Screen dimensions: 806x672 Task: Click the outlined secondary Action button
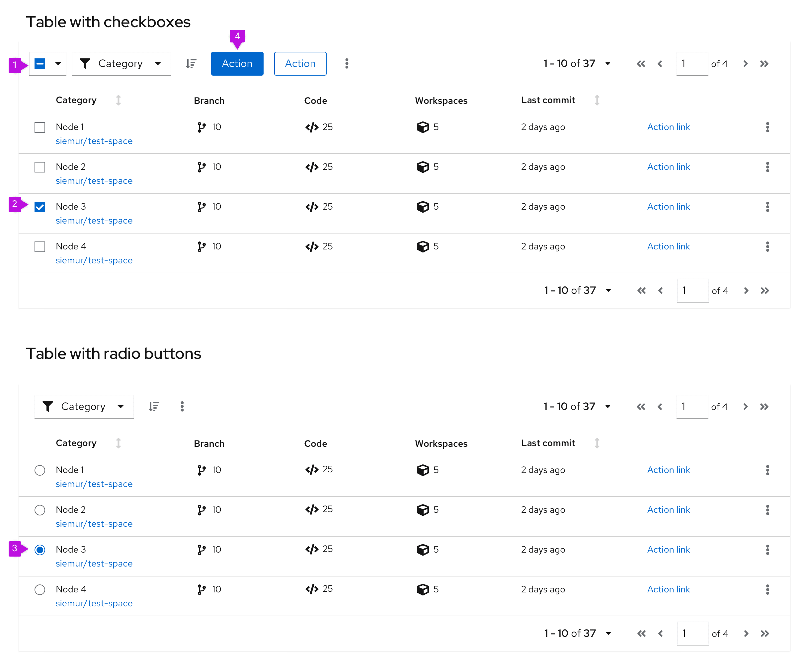pyautogui.click(x=300, y=64)
